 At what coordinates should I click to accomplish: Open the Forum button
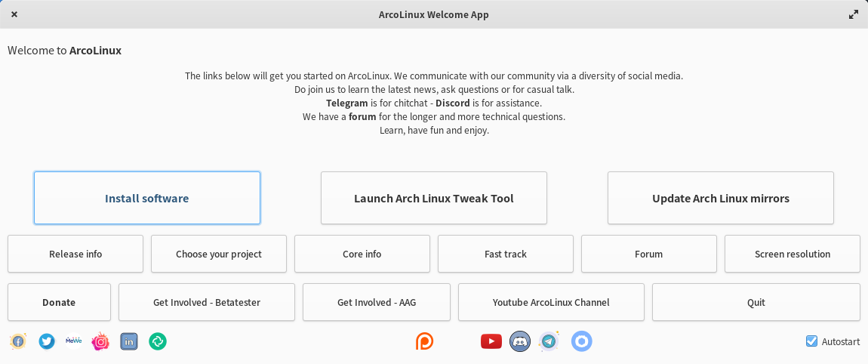[x=649, y=254]
